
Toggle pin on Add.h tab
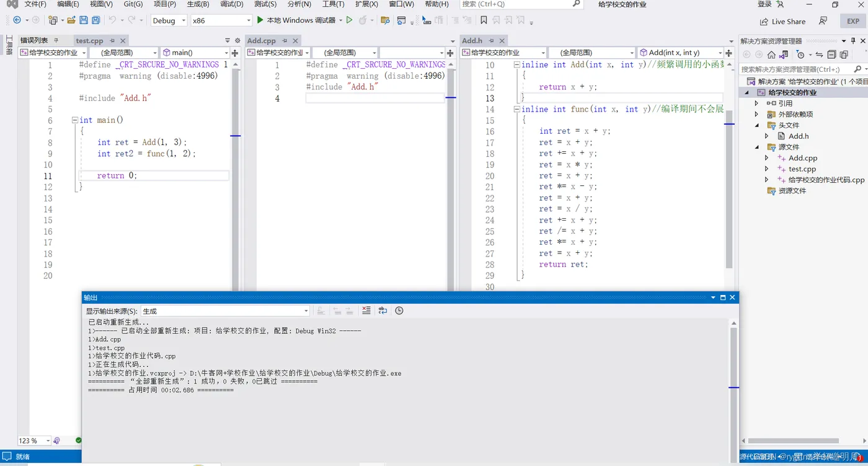point(491,41)
